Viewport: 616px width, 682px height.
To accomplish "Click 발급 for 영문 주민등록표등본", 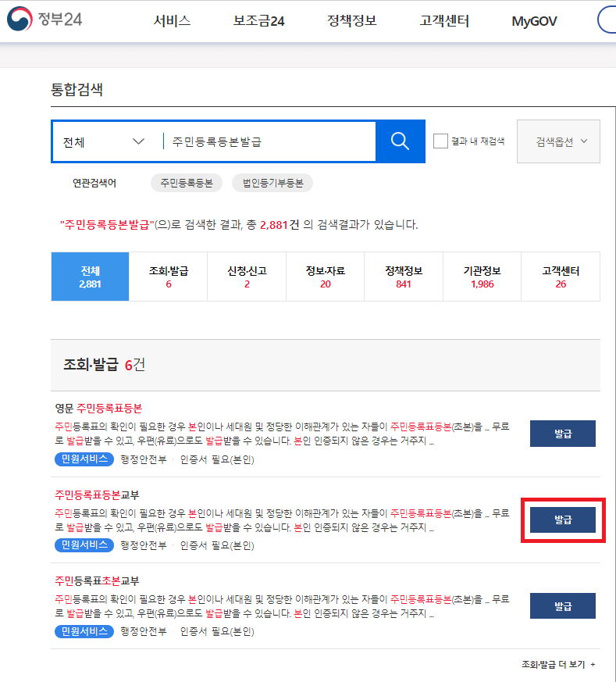I will click(563, 434).
